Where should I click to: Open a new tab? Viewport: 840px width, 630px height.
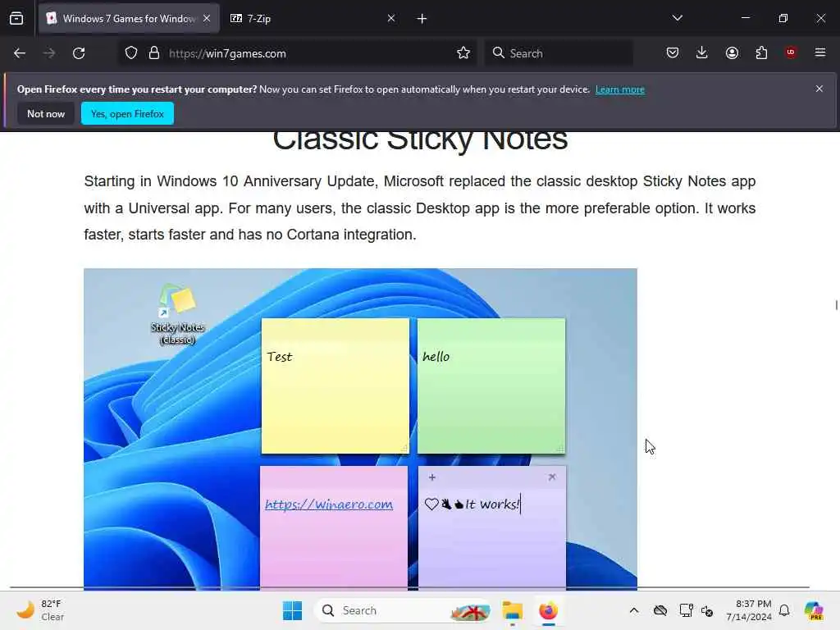click(422, 19)
